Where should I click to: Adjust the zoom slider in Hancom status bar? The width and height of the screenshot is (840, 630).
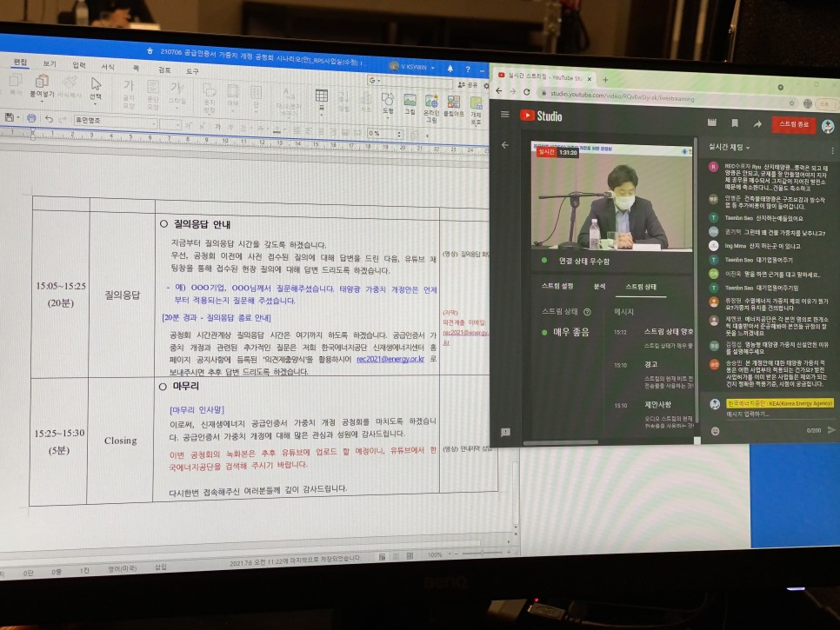482,553
